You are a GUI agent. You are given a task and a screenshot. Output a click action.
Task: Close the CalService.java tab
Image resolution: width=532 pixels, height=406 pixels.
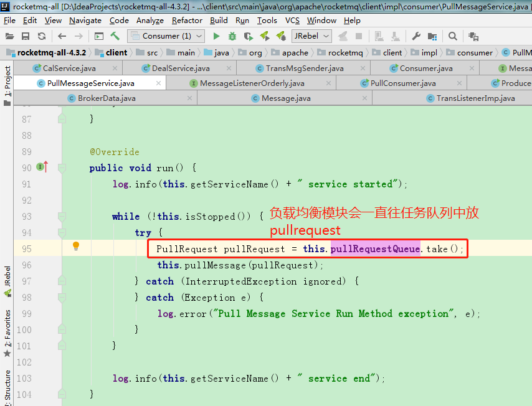(115, 68)
